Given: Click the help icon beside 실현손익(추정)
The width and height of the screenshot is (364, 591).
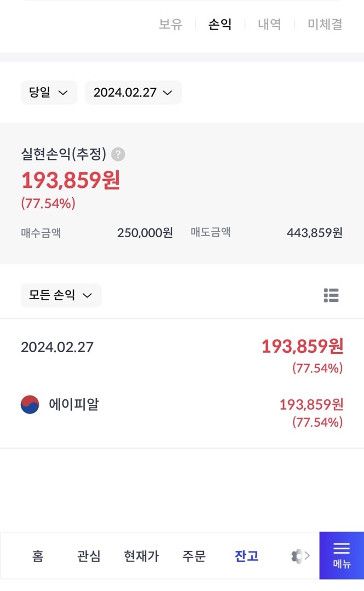Looking at the screenshot, I should pos(118,154).
